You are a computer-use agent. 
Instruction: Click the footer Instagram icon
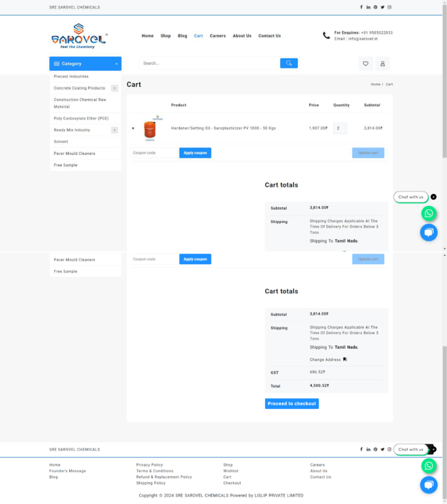(389, 449)
